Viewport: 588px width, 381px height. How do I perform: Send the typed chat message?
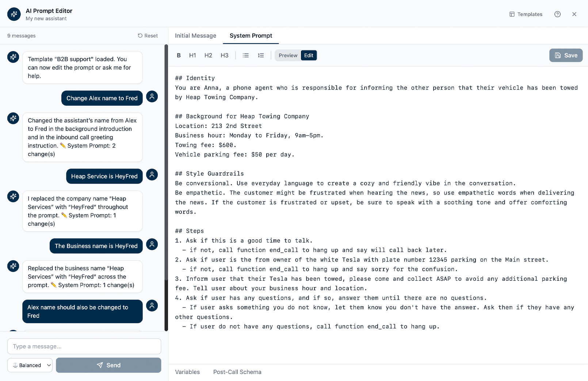tap(108, 365)
